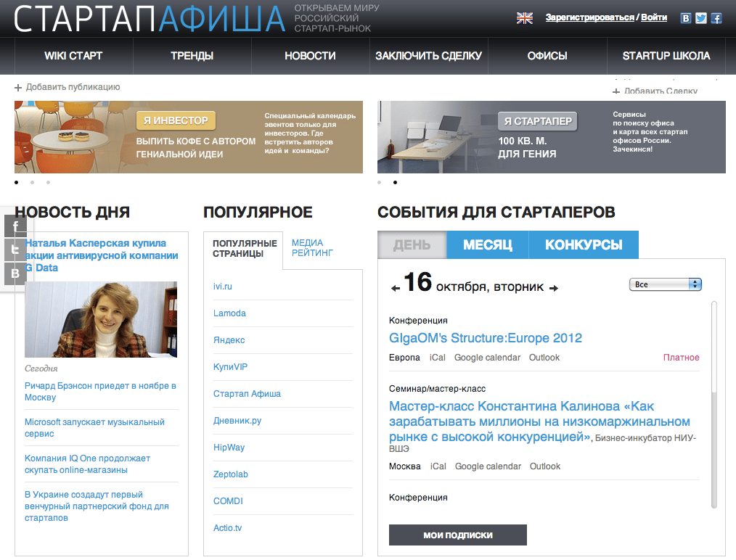This screenshot has width=736, height=560.
Task: Open НОВОСТИ menu item
Action: click(x=310, y=56)
